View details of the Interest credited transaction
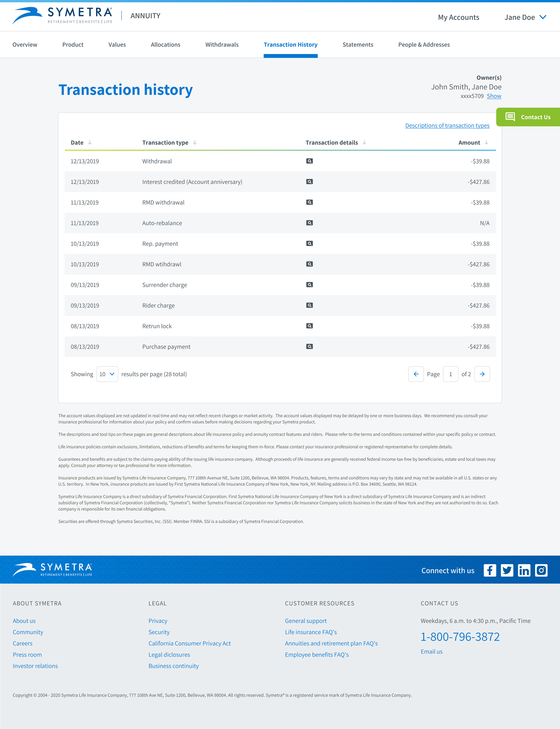Viewport: 560px width, 729px height. tap(309, 182)
